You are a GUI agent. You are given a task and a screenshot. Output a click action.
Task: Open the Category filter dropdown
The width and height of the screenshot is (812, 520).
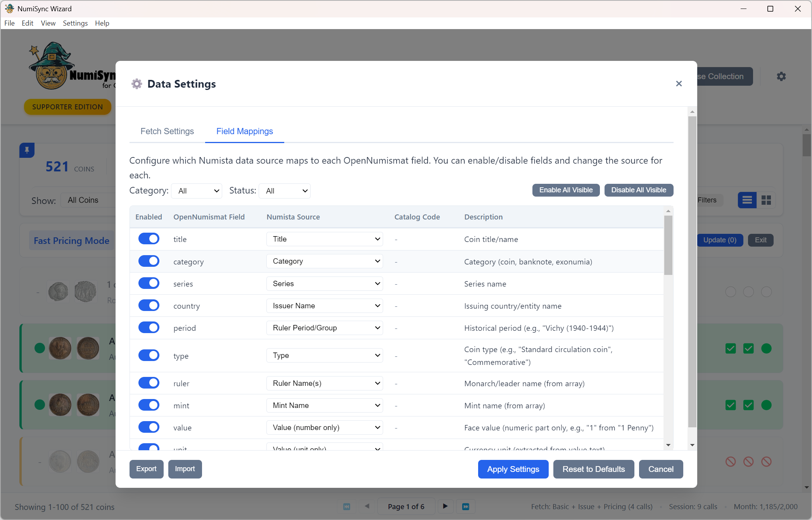point(197,191)
